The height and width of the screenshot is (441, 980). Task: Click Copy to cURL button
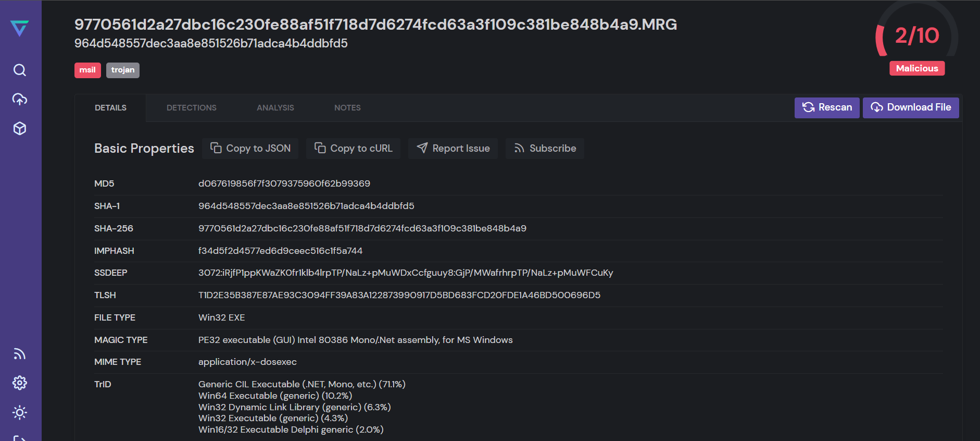354,149
